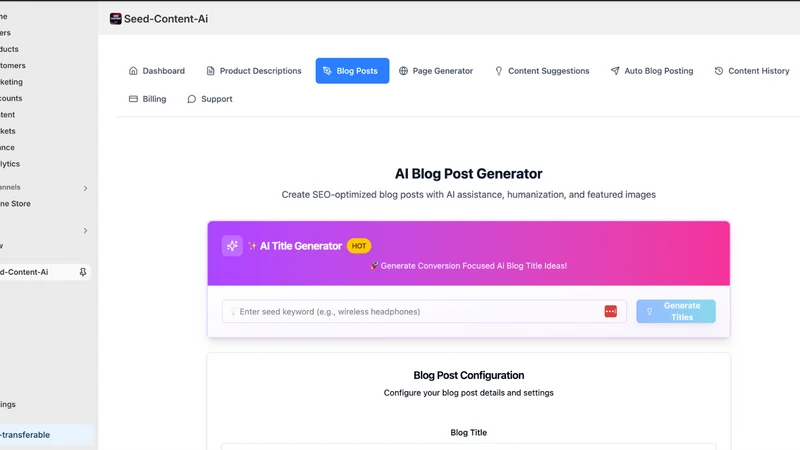This screenshot has height=450, width=800.
Task: Switch to Product Descriptions tab
Action: point(254,71)
